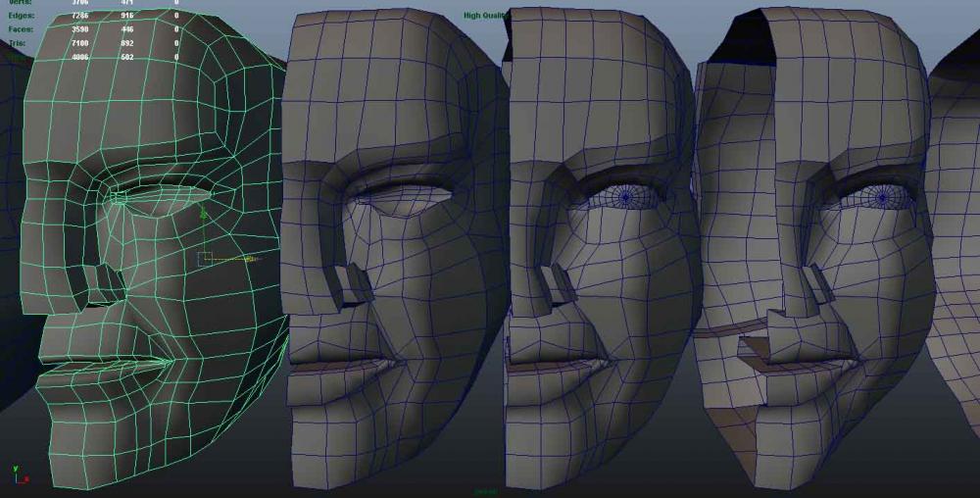Click the blue iris of the split-open fourth head
The width and height of the screenshot is (980, 498).
(x=882, y=199)
